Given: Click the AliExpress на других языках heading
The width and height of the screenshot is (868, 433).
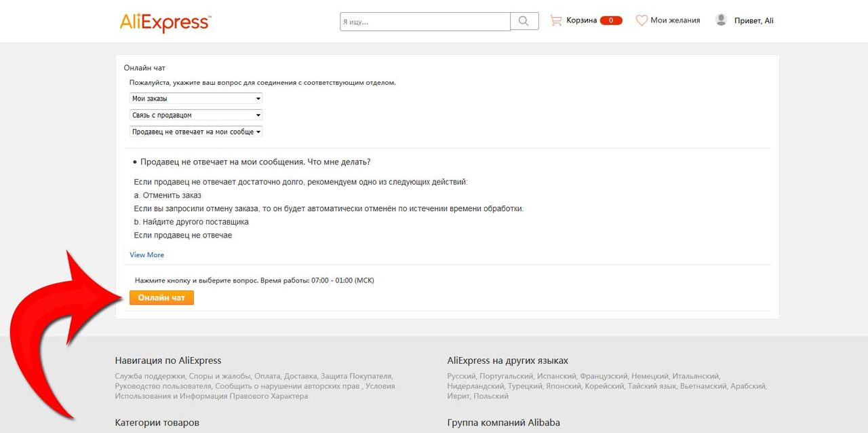Looking at the screenshot, I should (x=508, y=360).
